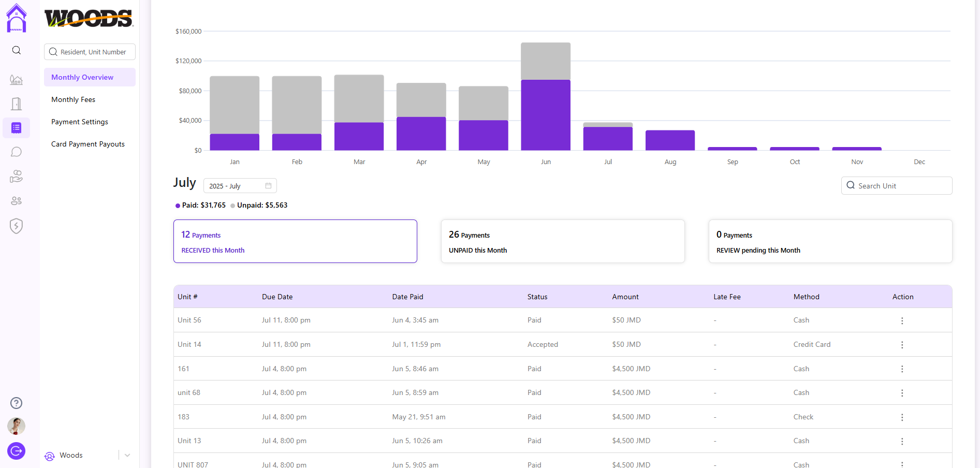Click the Credit Card method cell
980x468 pixels.
click(812, 344)
